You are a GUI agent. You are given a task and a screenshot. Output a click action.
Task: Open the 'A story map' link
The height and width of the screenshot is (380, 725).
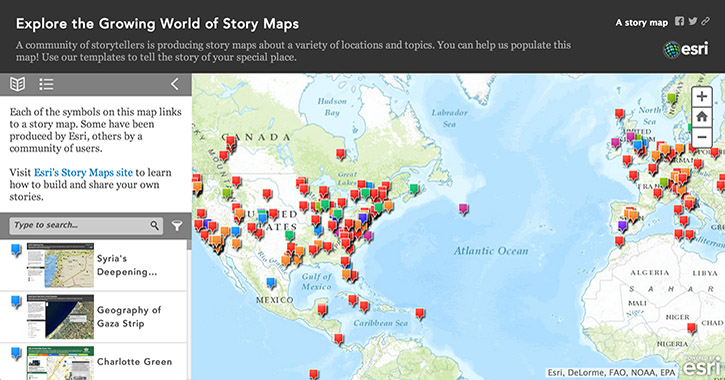(x=642, y=22)
